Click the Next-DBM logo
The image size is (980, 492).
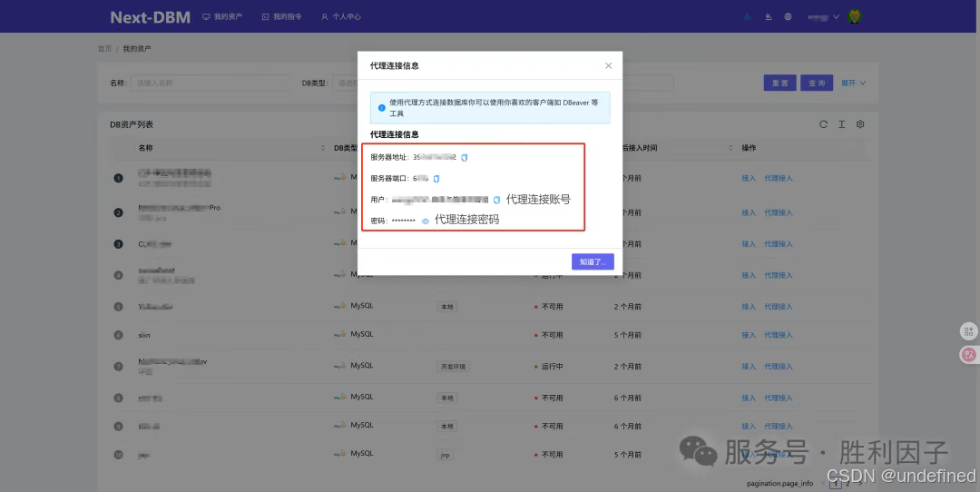151,17
